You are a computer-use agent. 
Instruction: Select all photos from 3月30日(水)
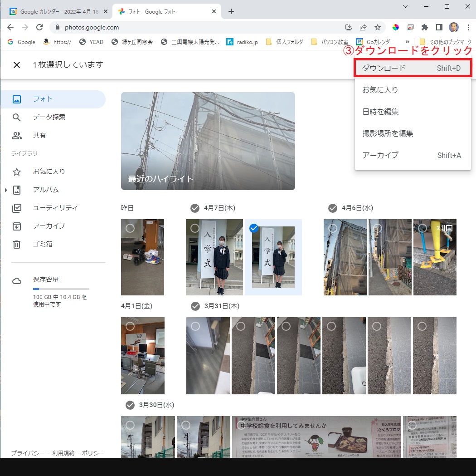coord(130,405)
